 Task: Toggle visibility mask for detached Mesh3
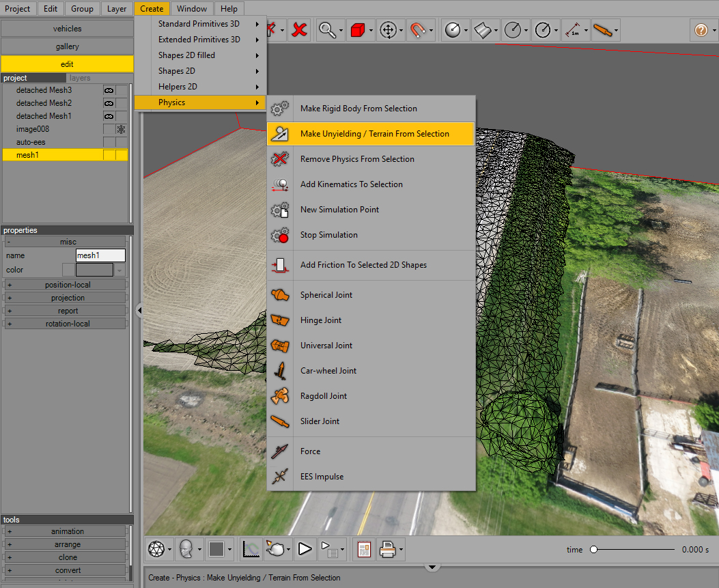tap(109, 90)
